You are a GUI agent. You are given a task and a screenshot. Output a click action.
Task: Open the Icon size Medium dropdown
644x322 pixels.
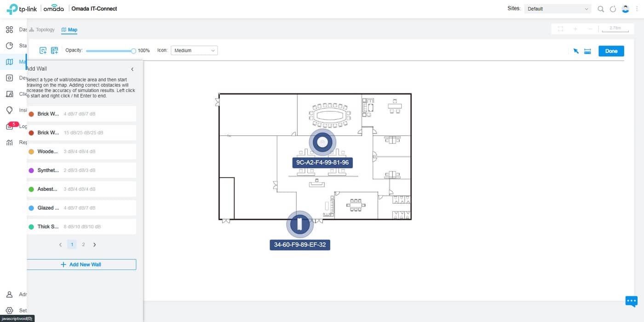coord(194,51)
